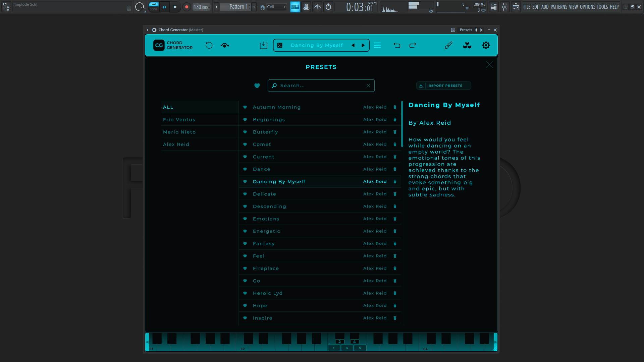Click the save preset download icon

264,45
